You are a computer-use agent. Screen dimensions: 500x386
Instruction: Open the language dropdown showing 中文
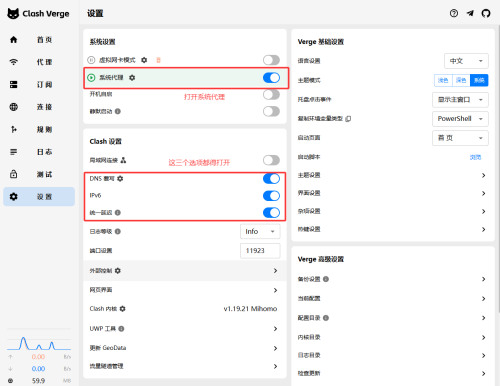466,61
